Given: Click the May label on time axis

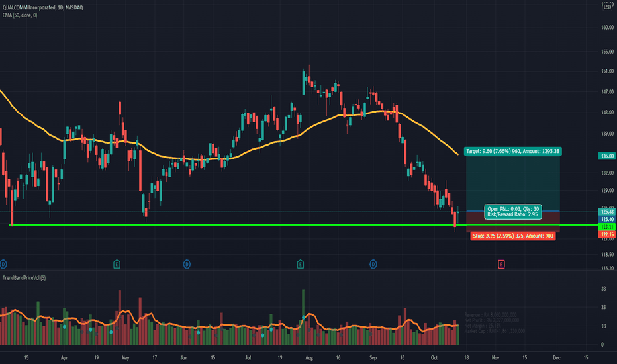Looking at the screenshot, I should [x=125, y=357].
